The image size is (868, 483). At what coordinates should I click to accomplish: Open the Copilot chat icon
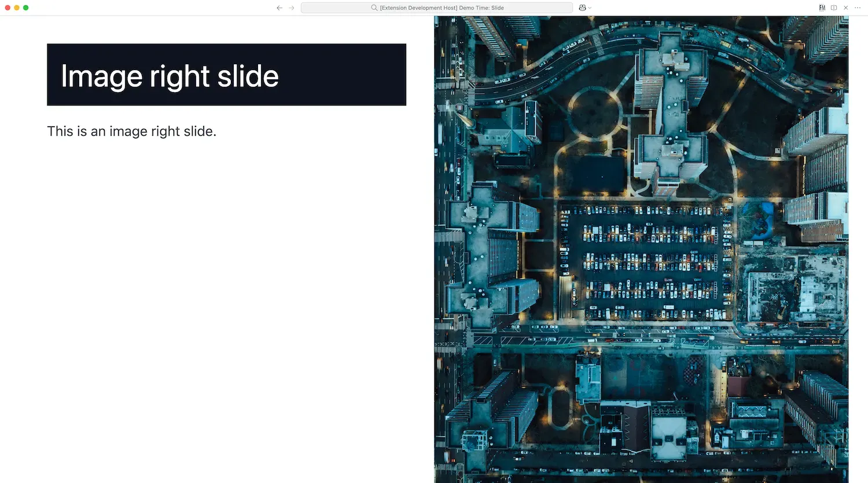point(582,8)
